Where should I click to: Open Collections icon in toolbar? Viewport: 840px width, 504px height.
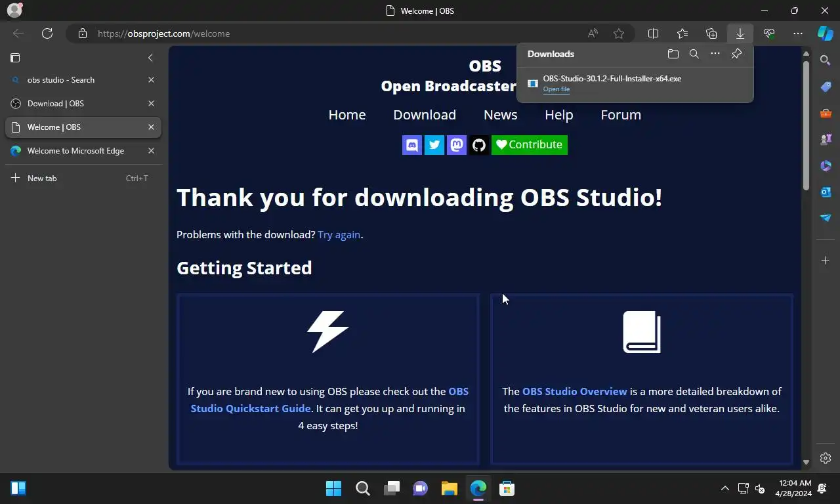point(711,33)
